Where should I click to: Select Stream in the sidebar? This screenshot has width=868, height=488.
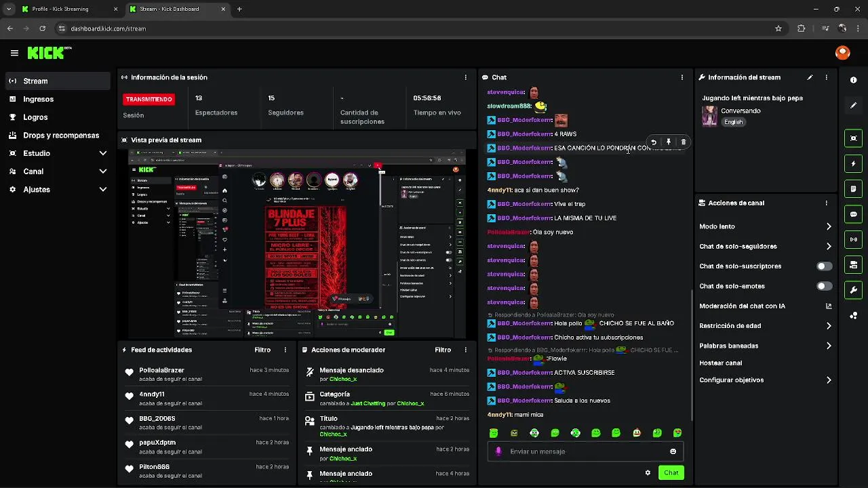(58, 81)
